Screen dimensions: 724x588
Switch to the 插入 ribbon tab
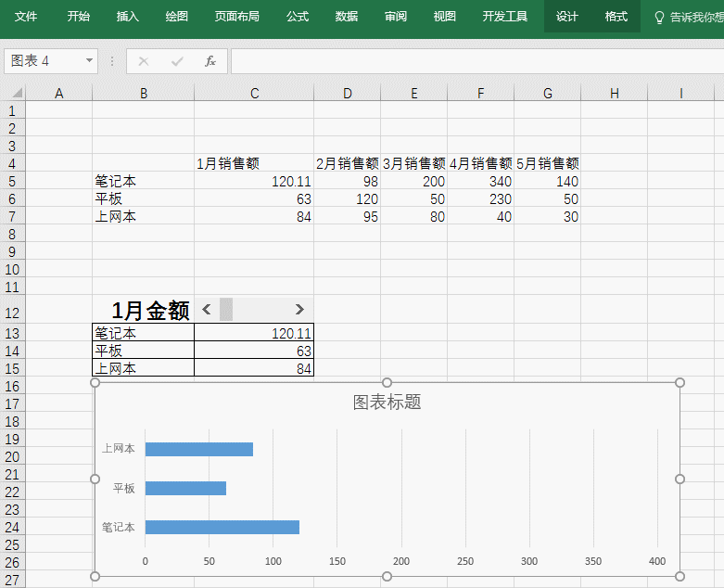click(x=127, y=17)
